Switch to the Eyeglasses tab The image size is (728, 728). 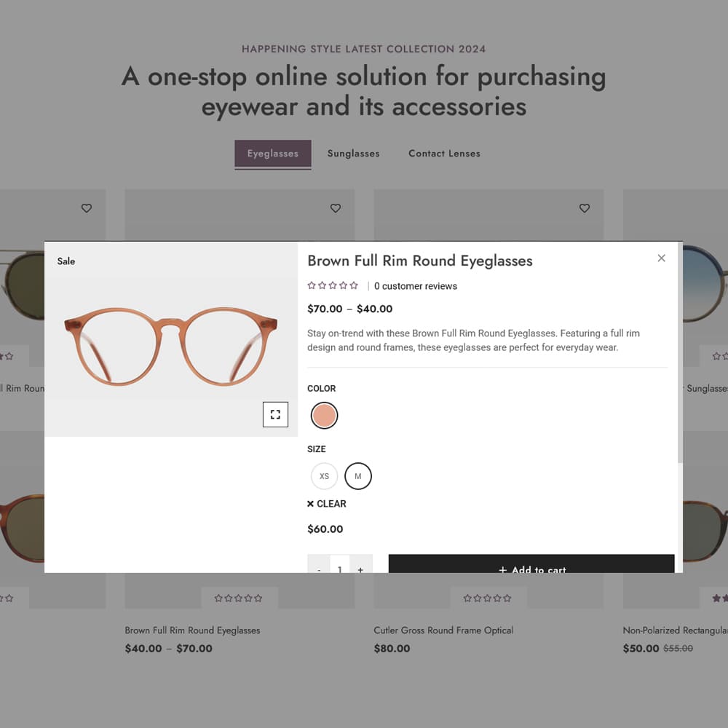pos(273,154)
